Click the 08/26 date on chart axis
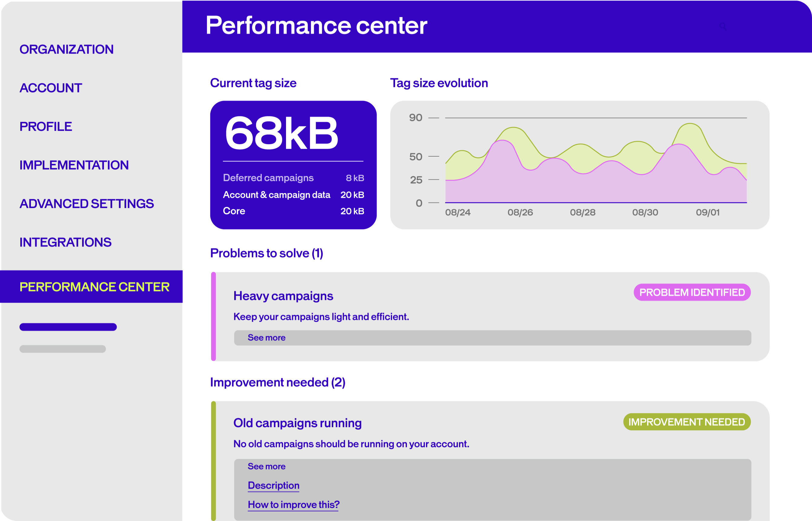Image resolution: width=812 pixels, height=521 pixels. point(520,212)
